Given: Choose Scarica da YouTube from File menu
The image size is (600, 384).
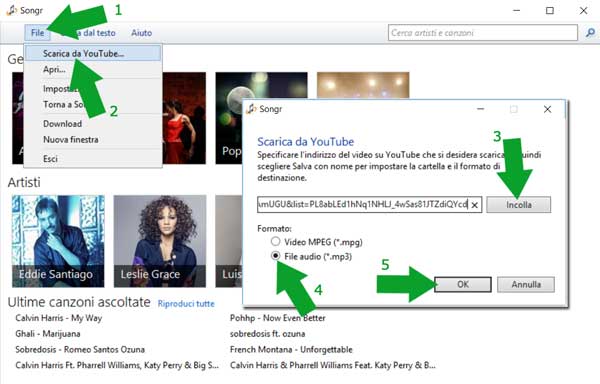Looking at the screenshot, I should click(x=93, y=54).
